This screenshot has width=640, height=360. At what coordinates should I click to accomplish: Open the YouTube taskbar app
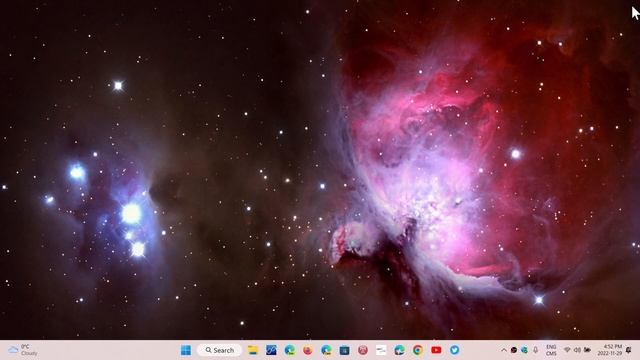pyautogui.click(x=436, y=350)
